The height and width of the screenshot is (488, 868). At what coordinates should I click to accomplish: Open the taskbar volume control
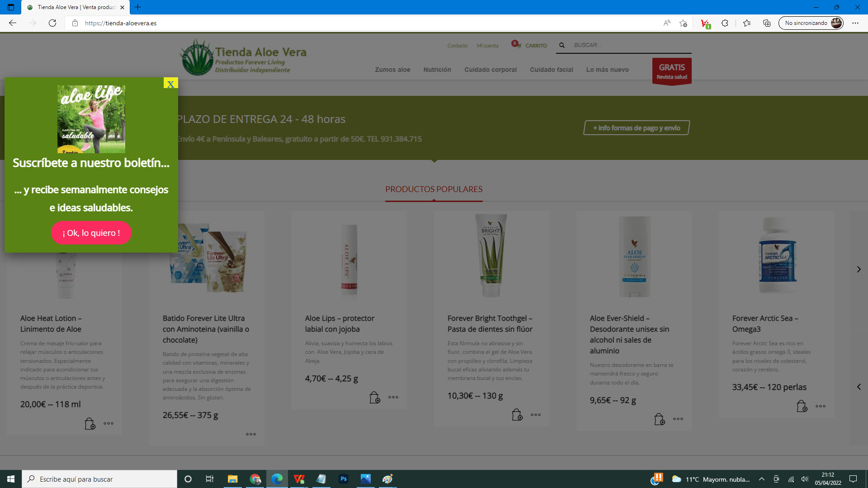click(805, 479)
